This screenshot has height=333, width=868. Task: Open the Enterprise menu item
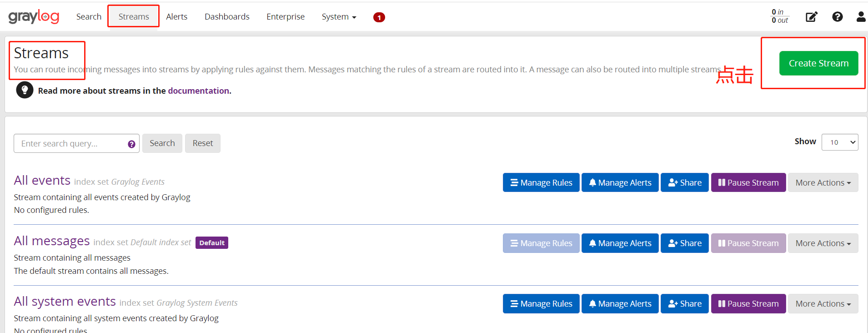[286, 17]
